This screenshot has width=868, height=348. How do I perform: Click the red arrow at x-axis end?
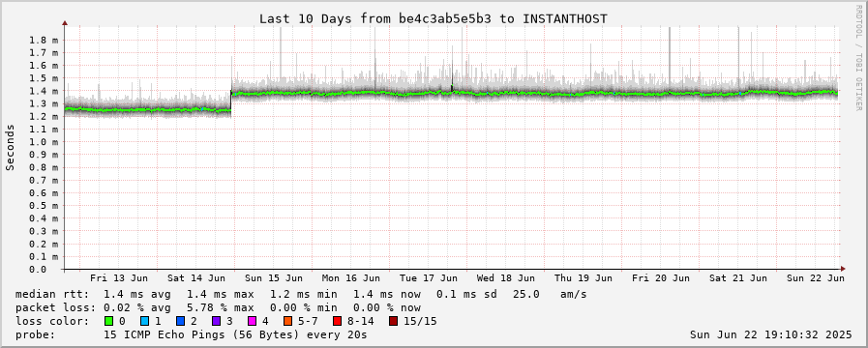[843, 269]
